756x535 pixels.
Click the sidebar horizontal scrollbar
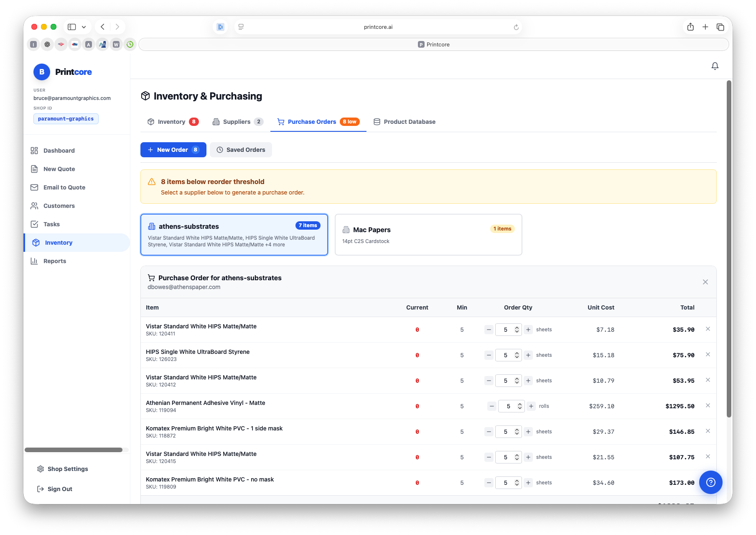coord(74,450)
